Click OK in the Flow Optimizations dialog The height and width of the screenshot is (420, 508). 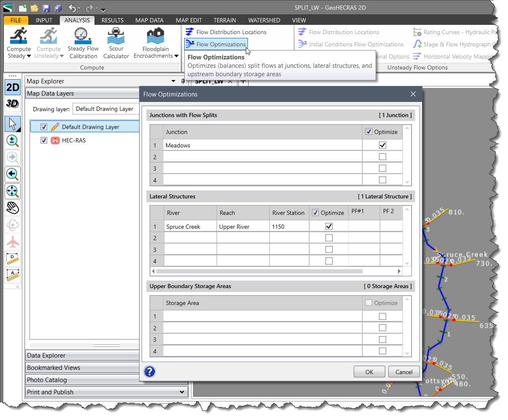pyautogui.click(x=369, y=372)
